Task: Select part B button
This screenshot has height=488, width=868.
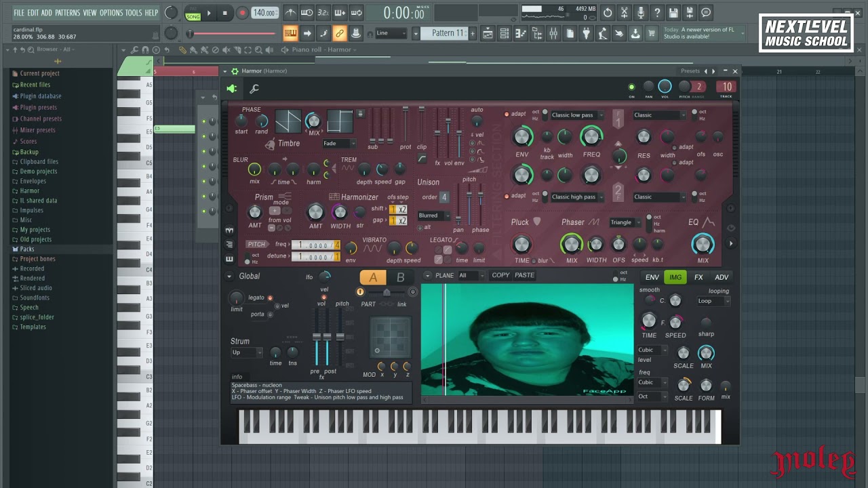Action: (x=400, y=277)
